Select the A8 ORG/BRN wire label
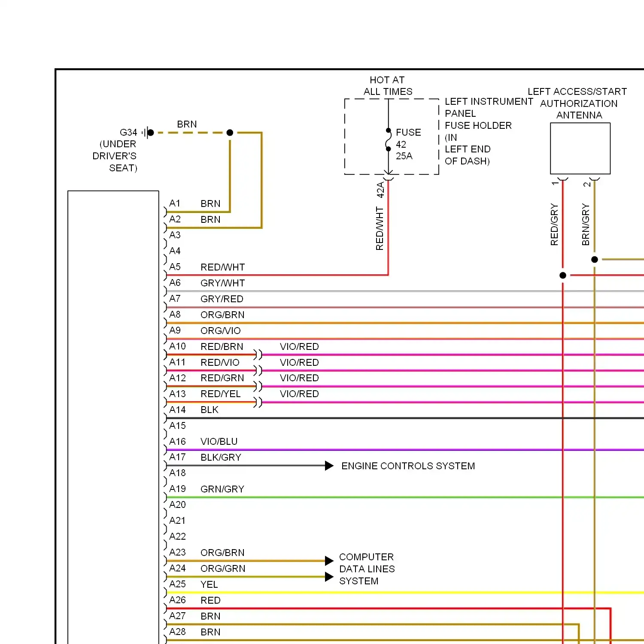The width and height of the screenshot is (644, 644). [222, 315]
